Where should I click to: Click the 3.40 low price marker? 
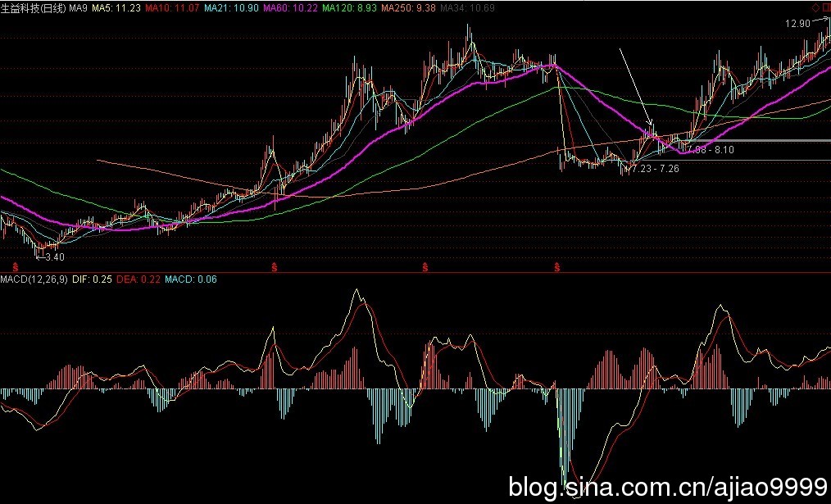click(x=53, y=257)
